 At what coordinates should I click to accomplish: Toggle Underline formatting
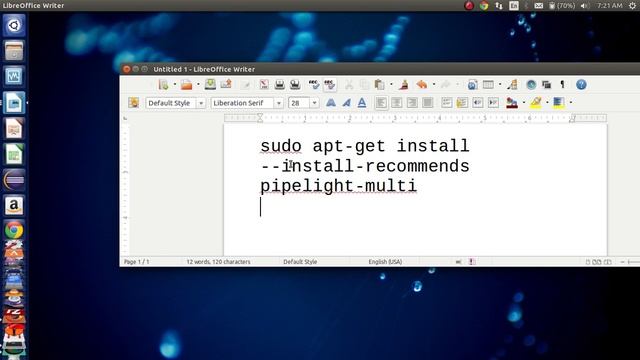point(362,102)
